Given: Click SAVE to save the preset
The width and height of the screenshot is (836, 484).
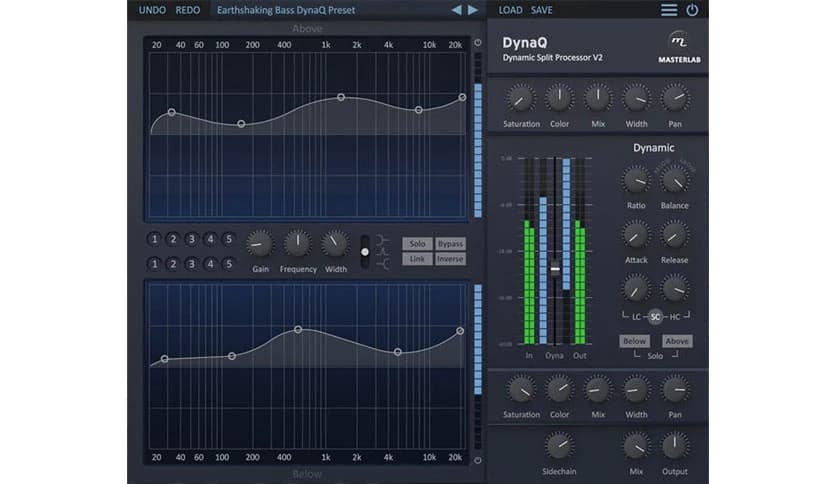Looking at the screenshot, I should click(541, 10).
